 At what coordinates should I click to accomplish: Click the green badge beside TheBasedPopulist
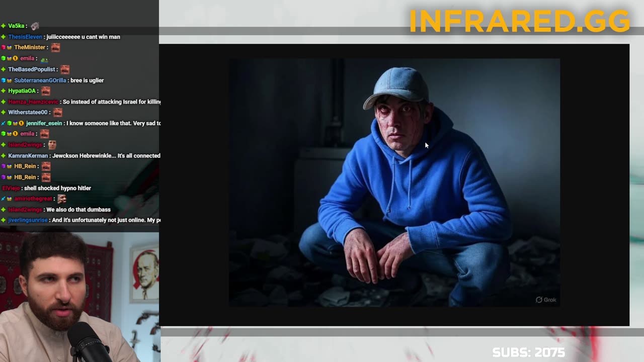pos(4,69)
